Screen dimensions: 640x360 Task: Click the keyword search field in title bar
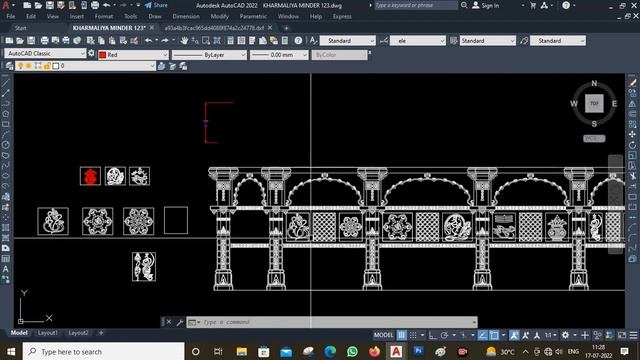pos(416,5)
